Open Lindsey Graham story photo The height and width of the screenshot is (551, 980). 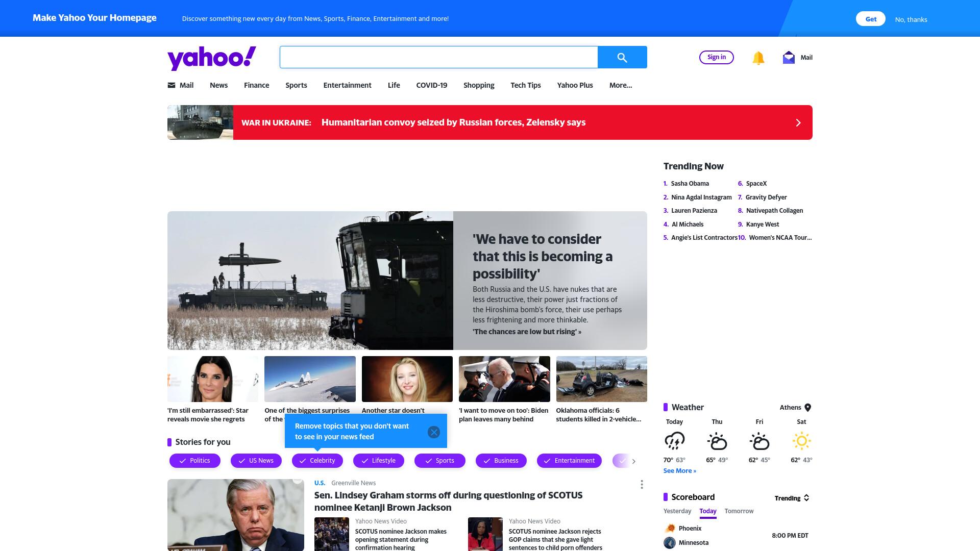[236, 515]
